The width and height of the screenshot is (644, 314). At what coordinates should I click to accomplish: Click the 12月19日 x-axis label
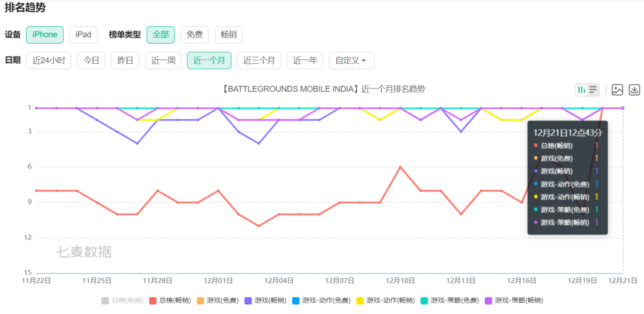coord(582,281)
